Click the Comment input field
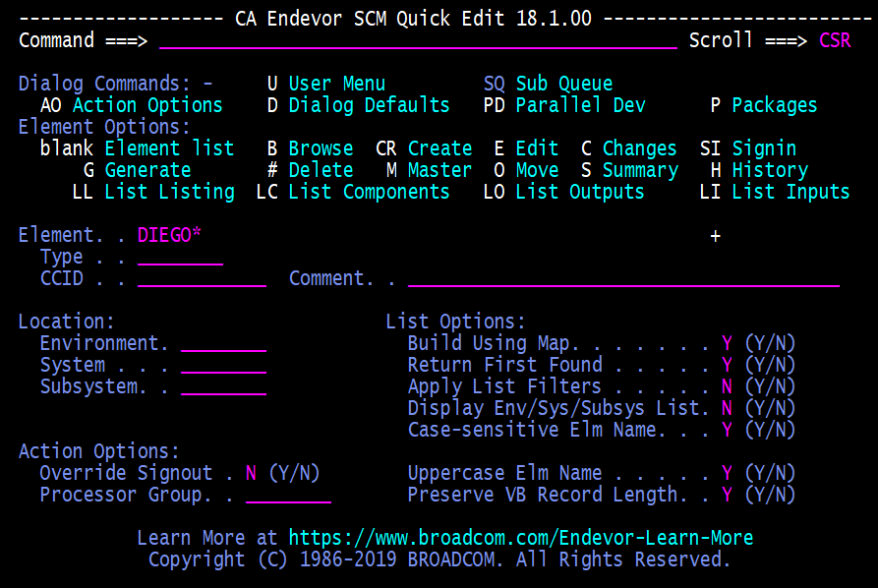 click(x=623, y=278)
